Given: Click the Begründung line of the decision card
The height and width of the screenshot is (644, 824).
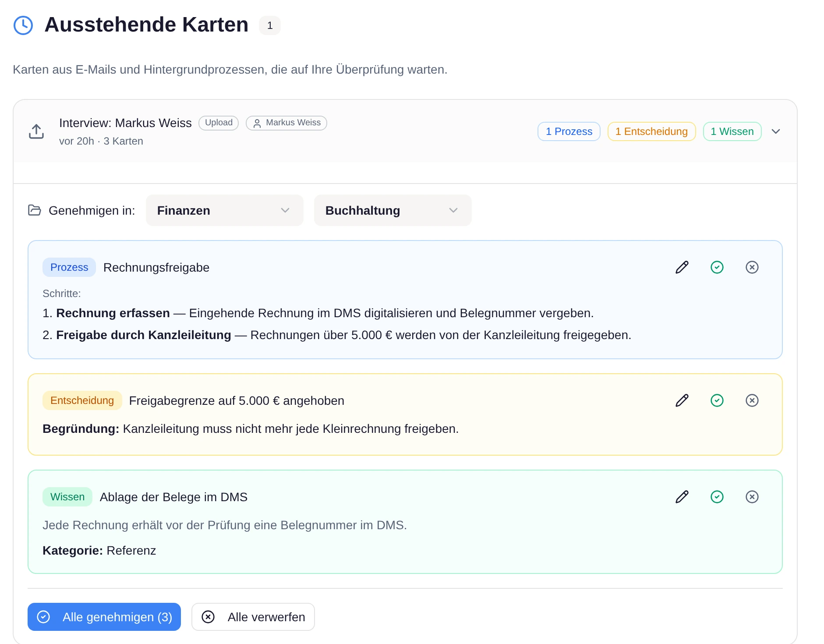Looking at the screenshot, I should pyautogui.click(x=251, y=429).
